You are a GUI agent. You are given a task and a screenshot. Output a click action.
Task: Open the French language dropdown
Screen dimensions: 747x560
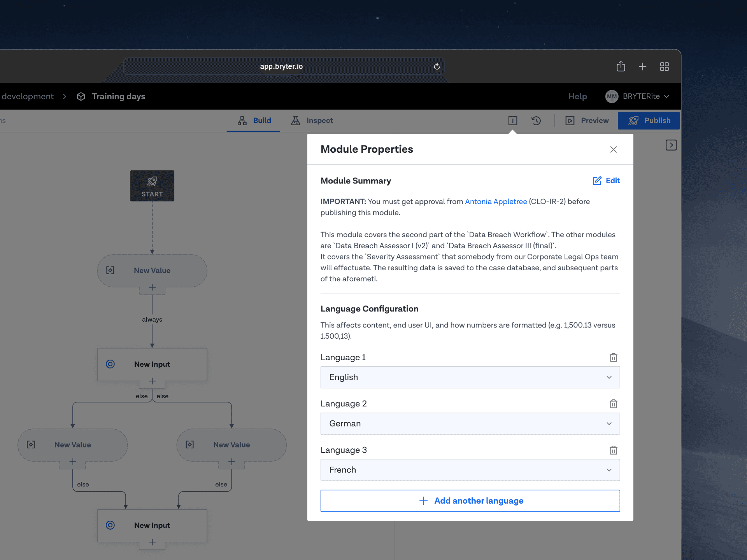(470, 470)
